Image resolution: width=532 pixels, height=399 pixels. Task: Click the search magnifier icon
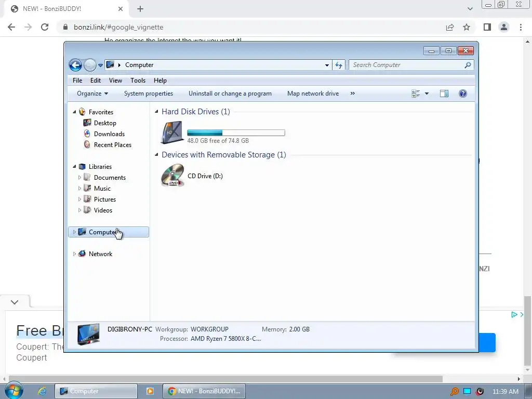468,65
